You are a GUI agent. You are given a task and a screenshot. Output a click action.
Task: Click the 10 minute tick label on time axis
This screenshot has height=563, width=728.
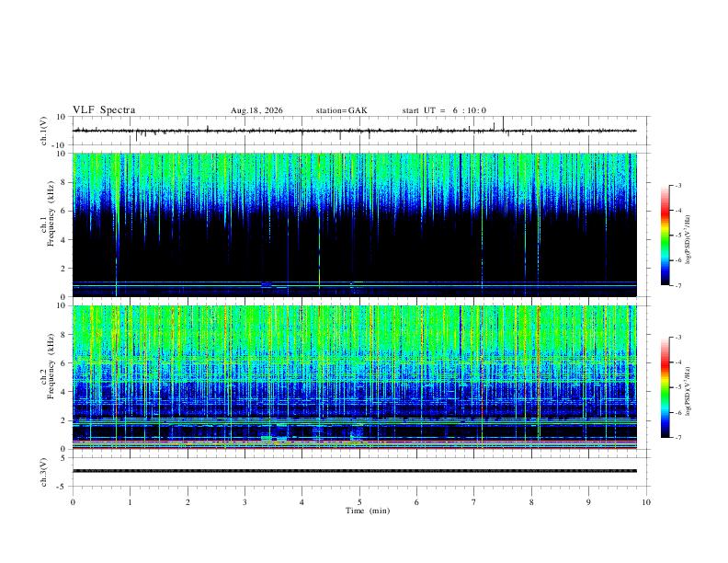[x=646, y=502]
